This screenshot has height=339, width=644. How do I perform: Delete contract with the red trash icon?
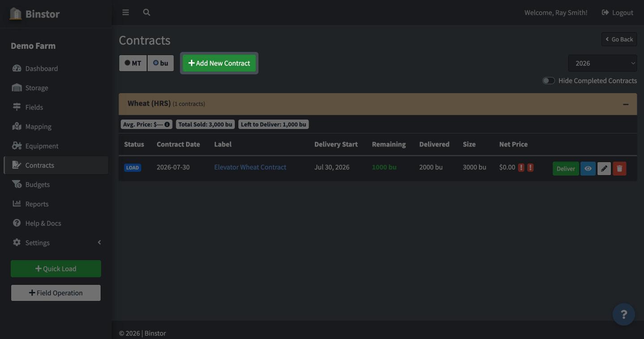pos(619,168)
